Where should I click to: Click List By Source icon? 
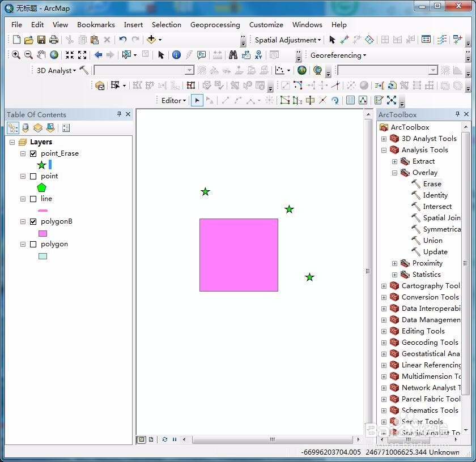click(25, 128)
